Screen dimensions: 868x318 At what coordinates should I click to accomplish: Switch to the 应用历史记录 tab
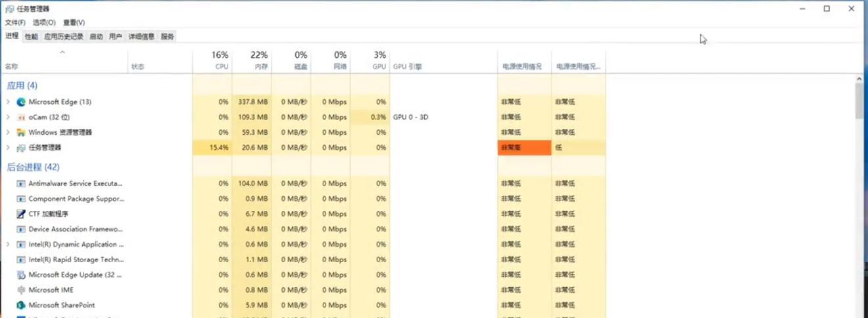tap(64, 37)
